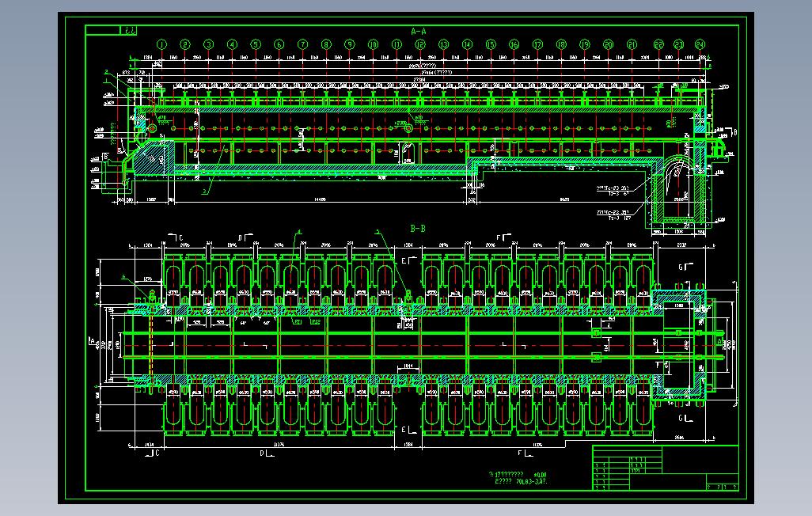Viewport: 812px width, 516px height.
Task: Click the upper G section cut marker
Action: [x=685, y=267]
